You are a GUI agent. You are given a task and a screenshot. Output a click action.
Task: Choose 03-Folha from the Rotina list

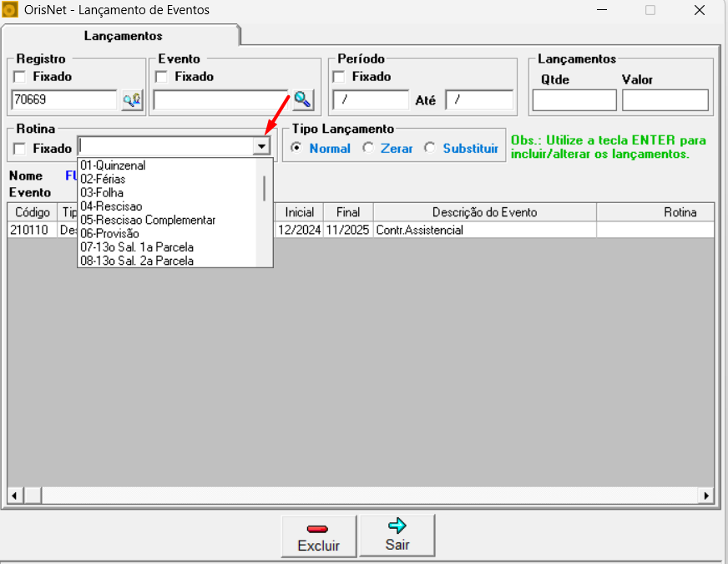(102, 193)
